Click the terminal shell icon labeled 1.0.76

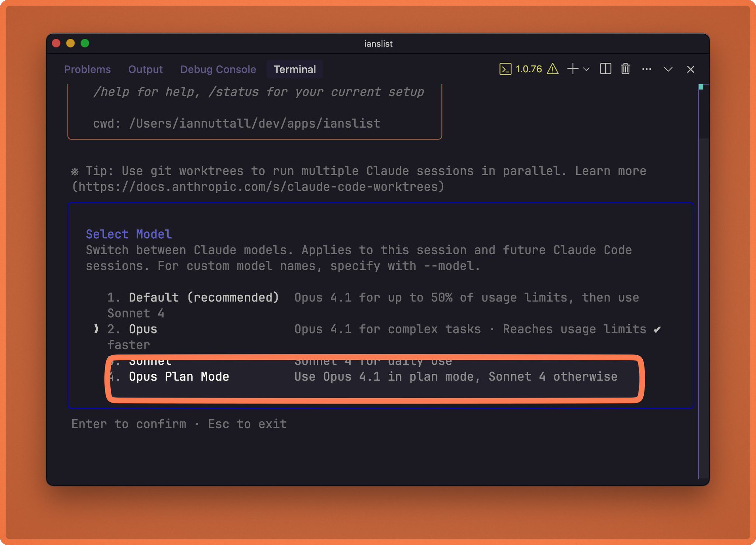click(505, 69)
